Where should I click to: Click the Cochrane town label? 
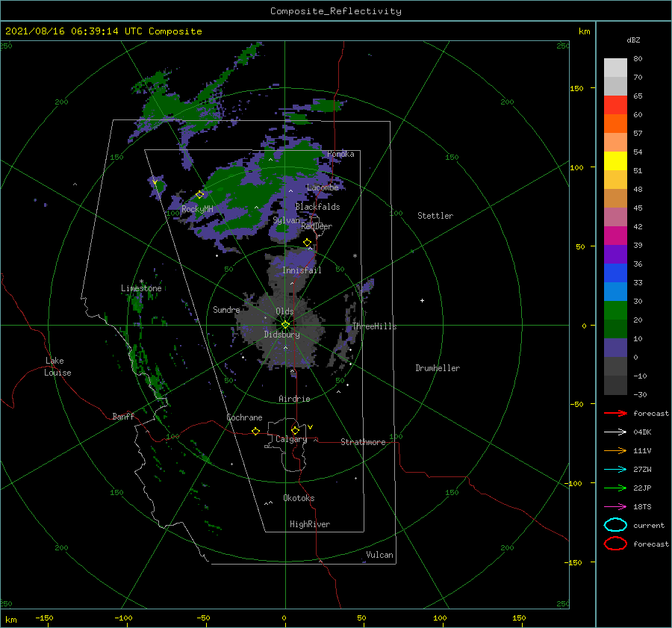(244, 417)
